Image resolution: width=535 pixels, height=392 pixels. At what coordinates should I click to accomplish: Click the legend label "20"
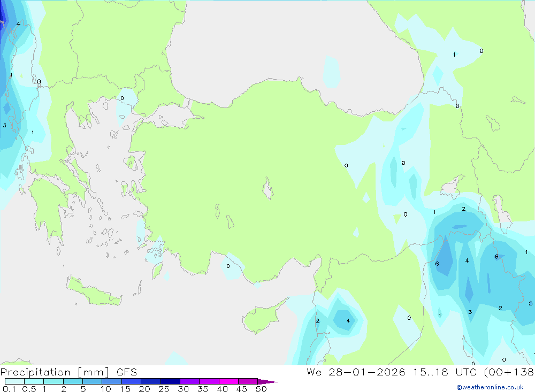144,389
